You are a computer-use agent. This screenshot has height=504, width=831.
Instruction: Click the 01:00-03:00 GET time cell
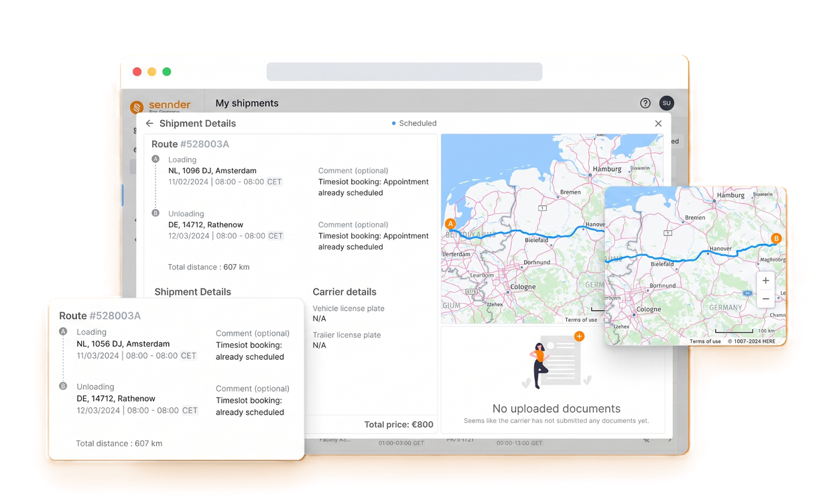point(401,443)
